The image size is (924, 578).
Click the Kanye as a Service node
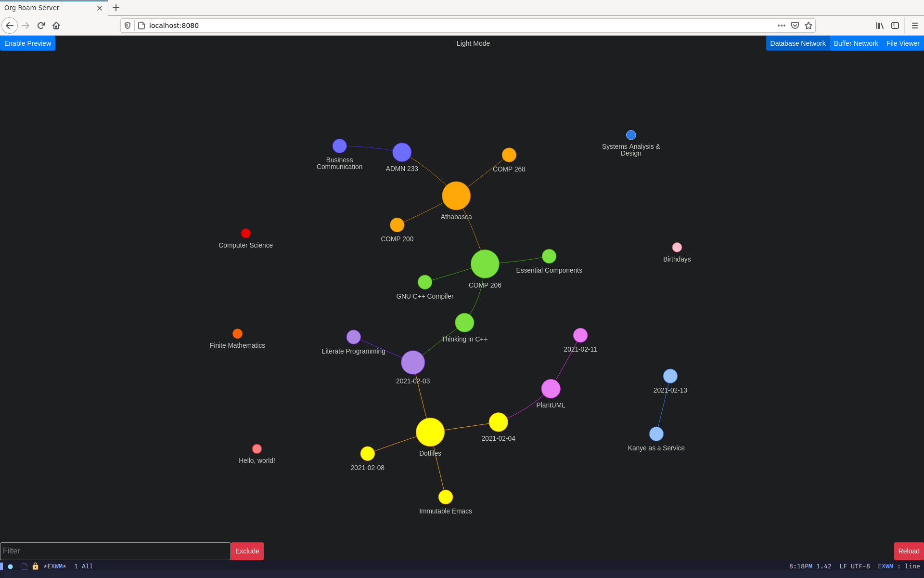pos(654,433)
